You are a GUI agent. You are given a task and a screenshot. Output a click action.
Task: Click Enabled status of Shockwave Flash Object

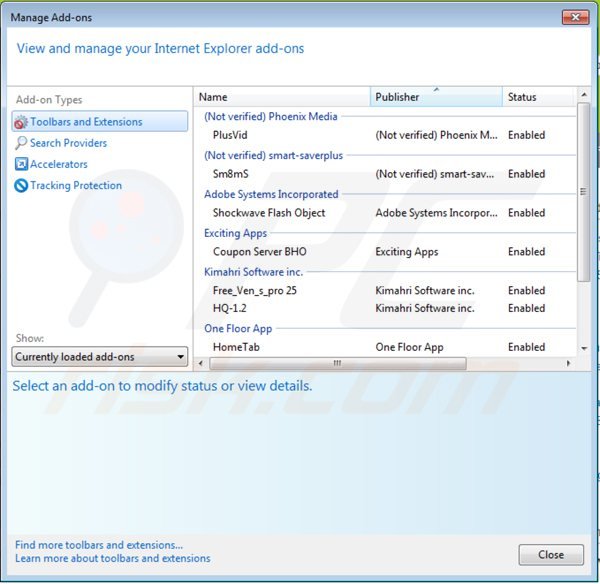tap(527, 213)
